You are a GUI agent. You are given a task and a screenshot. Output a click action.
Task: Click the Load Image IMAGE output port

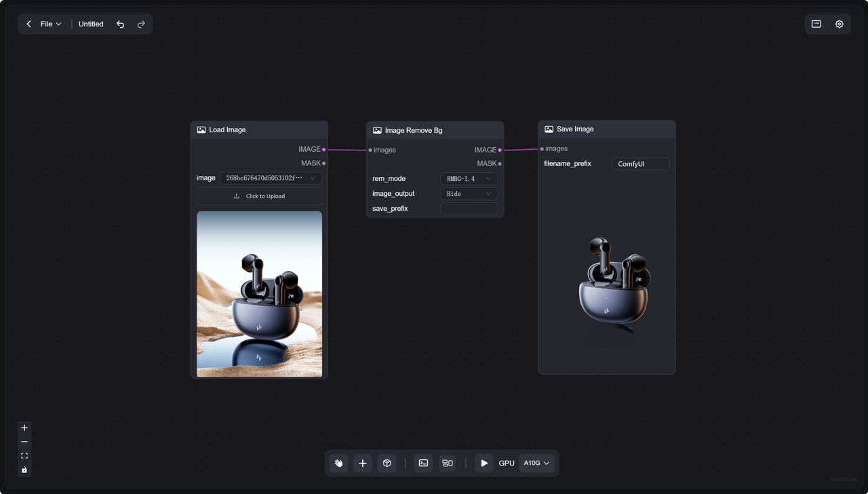pyautogui.click(x=324, y=149)
